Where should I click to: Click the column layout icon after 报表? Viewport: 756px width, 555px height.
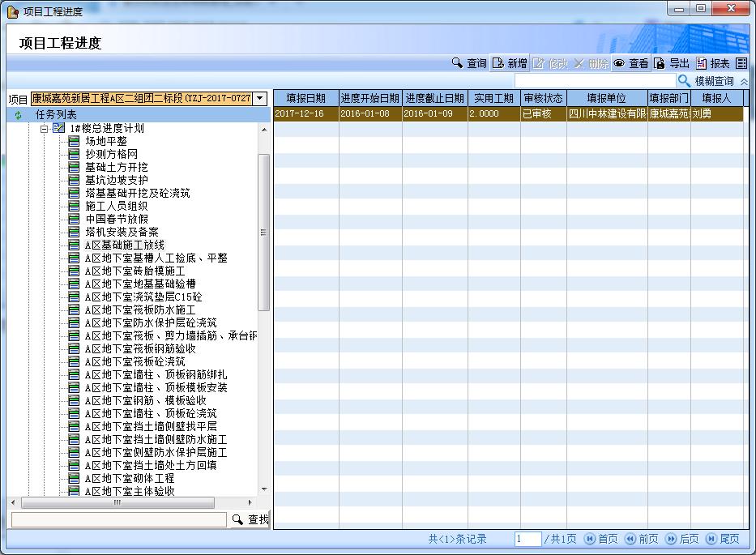[741, 63]
